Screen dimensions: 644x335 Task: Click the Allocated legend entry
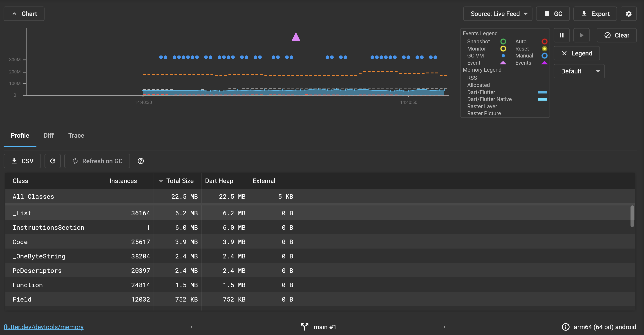(478, 85)
